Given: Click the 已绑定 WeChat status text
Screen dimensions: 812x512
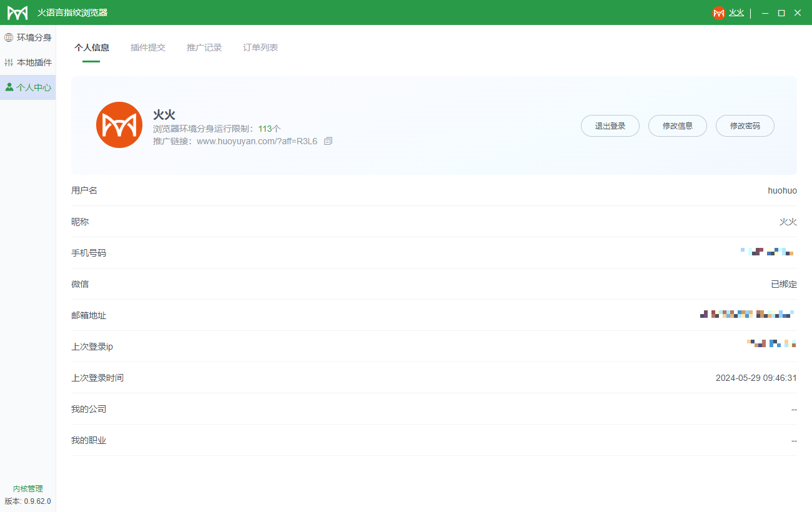Looking at the screenshot, I should point(784,284).
